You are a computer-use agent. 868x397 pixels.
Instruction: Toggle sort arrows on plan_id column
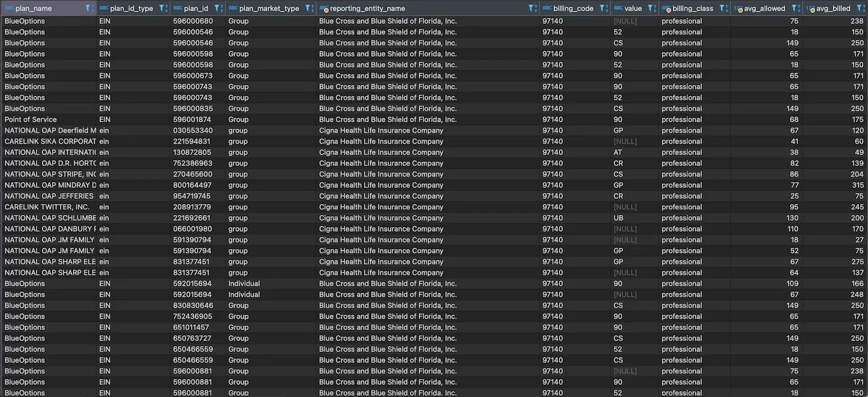tap(222, 8)
